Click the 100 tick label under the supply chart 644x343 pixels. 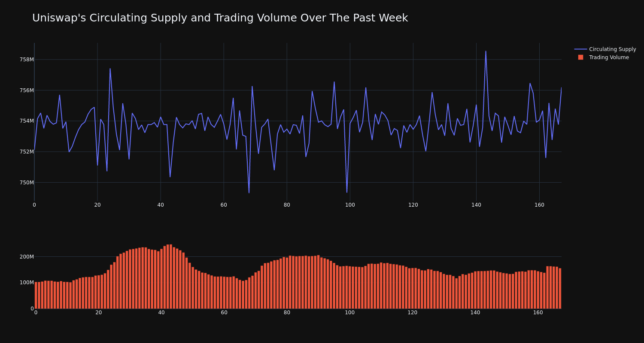pyautogui.click(x=350, y=205)
